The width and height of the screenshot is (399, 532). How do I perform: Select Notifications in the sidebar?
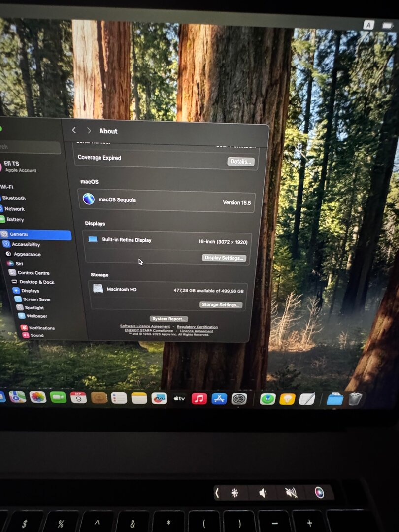pos(37,328)
